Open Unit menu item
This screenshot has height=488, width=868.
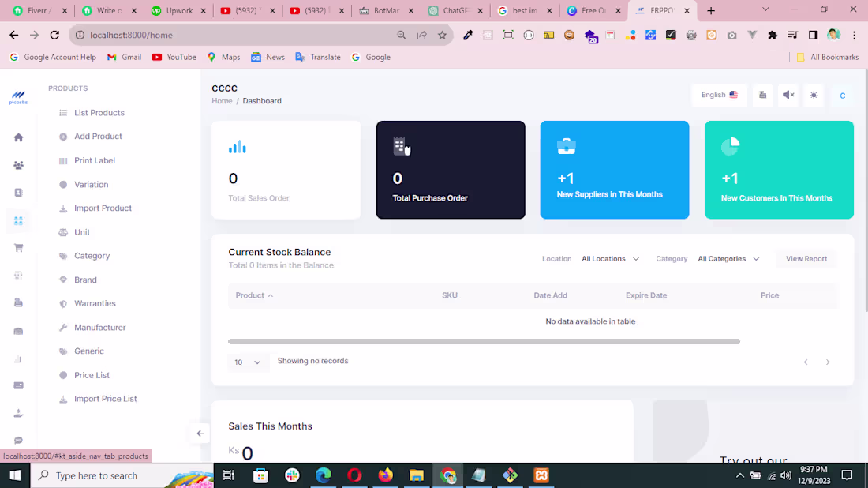click(82, 232)
